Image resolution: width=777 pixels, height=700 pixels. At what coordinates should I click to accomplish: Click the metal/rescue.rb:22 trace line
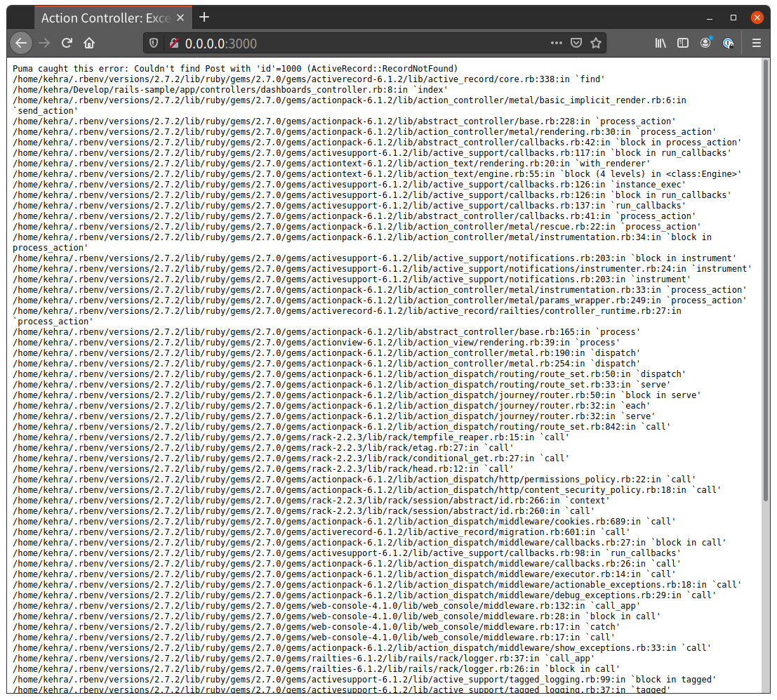pos(357,227)
